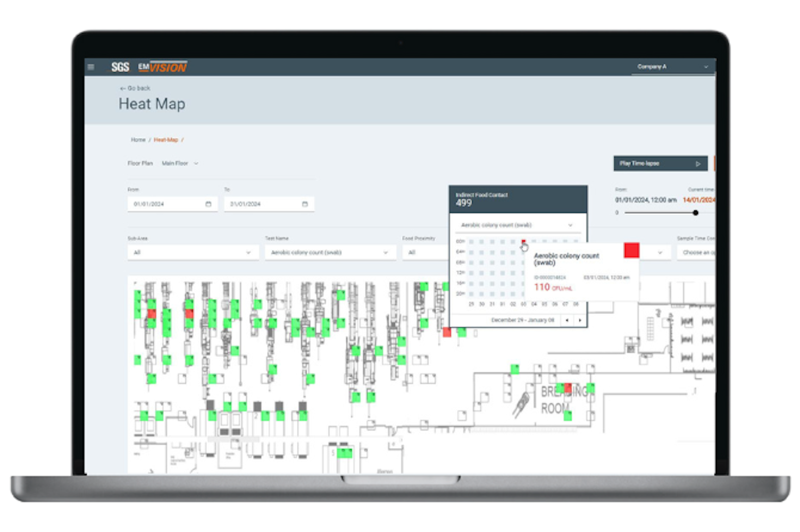Open the Sample Time 'Choose an option' dropdown
This screenshot has height=532, width=800.
point(697,252)
